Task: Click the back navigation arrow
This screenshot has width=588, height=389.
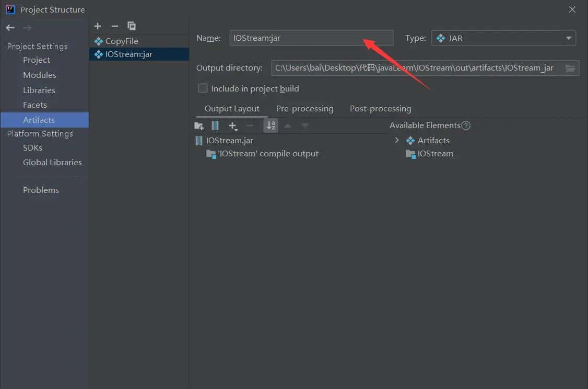Action: click(10, 28)
